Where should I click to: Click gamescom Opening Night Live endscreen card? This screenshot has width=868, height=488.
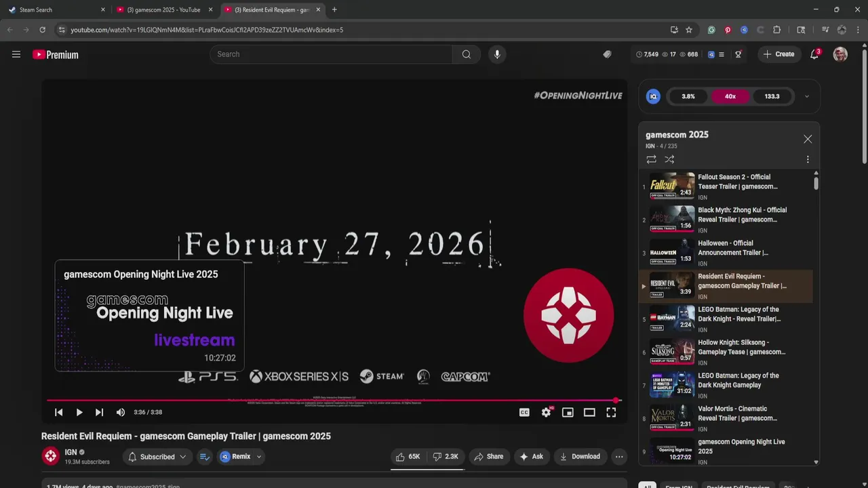coord(149,315)
